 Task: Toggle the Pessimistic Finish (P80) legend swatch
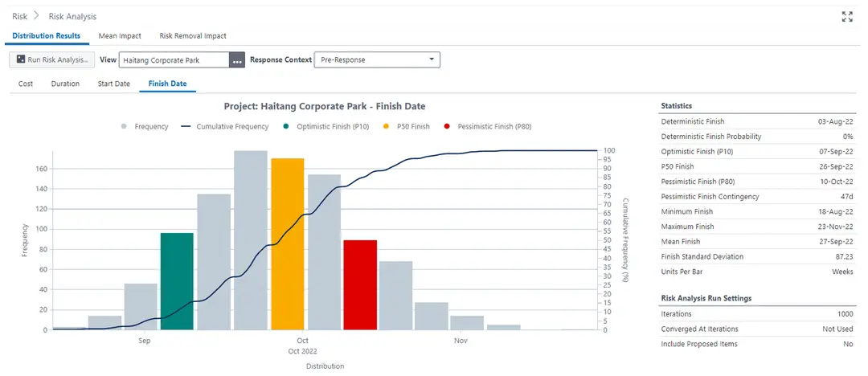pyautogui.click(x=447, y=127)
